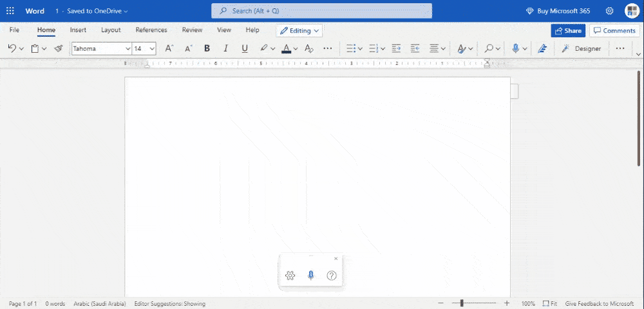Toggle bold formatting
Image resolution: width=644 pixels, height=309 pixels.
(x=207, y=48)
